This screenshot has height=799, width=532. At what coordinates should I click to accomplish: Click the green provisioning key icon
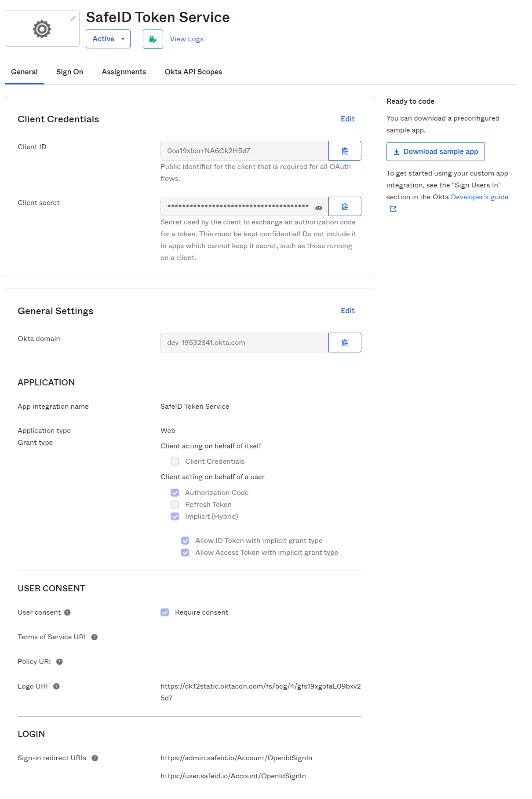pyautogui.click(x=153, y=39)
